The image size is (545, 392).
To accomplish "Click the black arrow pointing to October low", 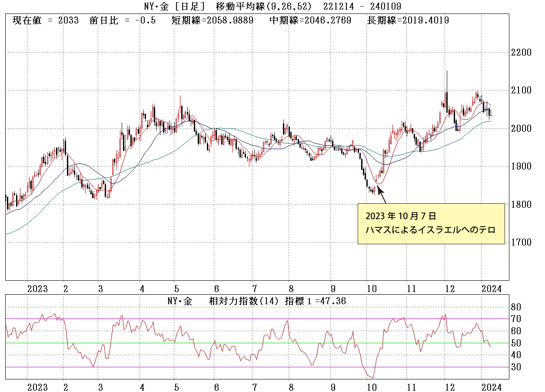I will (381, 195).
